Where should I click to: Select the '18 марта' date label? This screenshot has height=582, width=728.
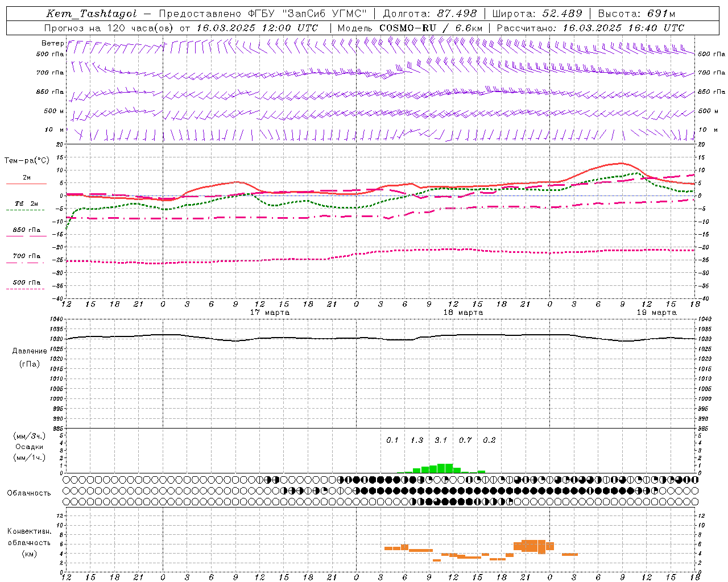click(463, 312)
